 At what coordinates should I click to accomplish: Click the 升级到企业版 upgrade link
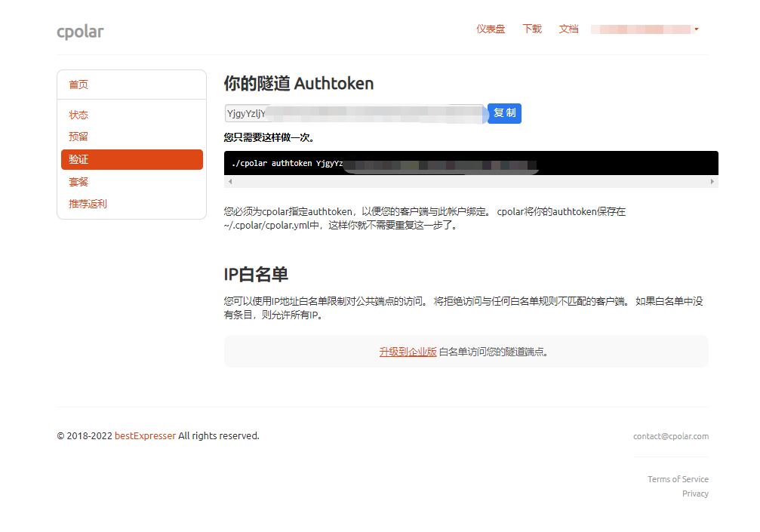[x=408, y=352]
